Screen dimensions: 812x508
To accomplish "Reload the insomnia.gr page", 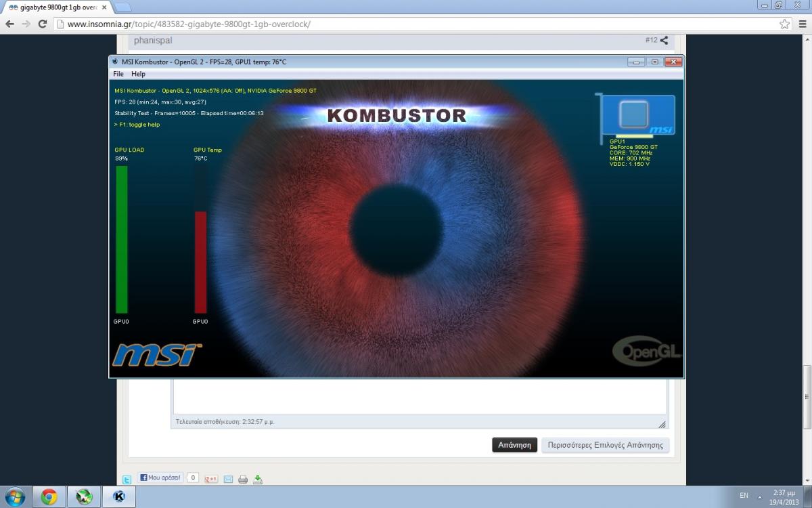I will pos(43,24).
